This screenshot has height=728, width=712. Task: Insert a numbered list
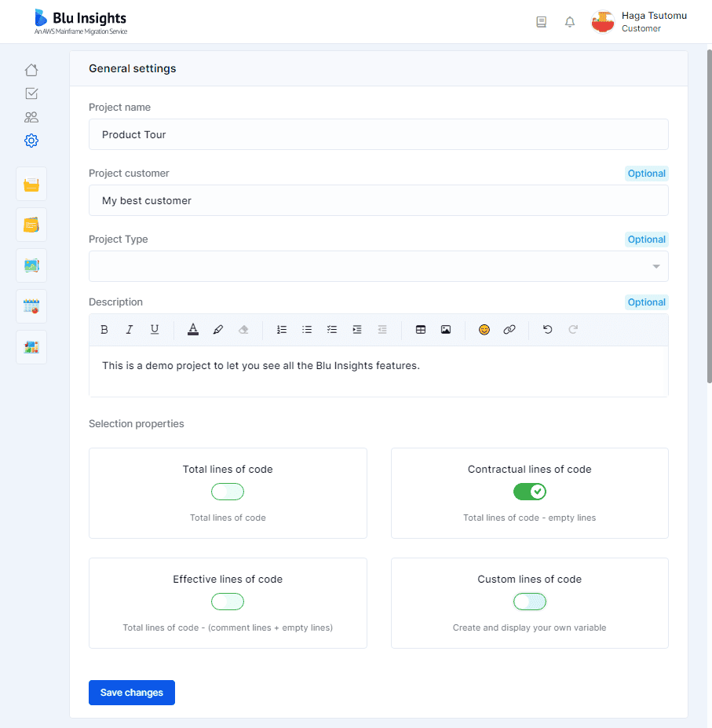[x=282, y=330]
